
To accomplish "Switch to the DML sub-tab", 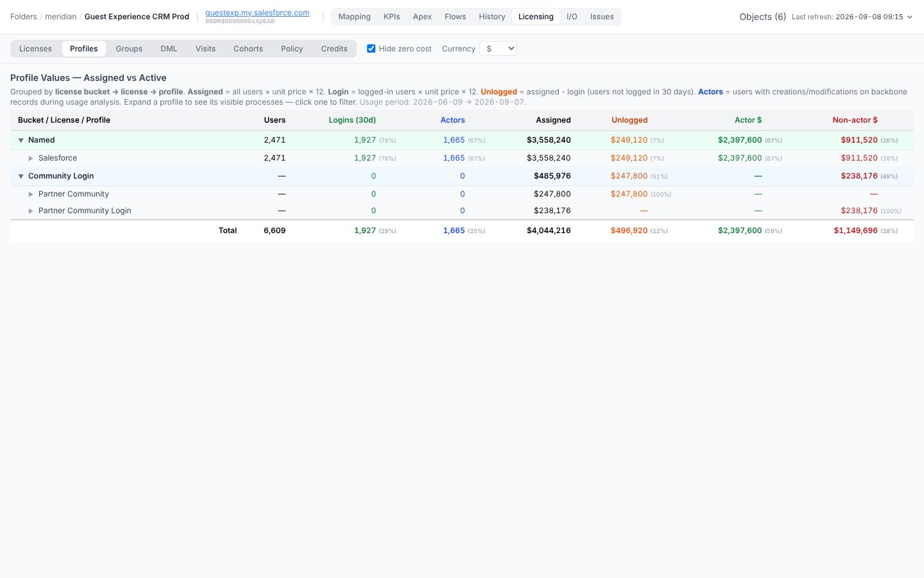I will click(169, 49).
